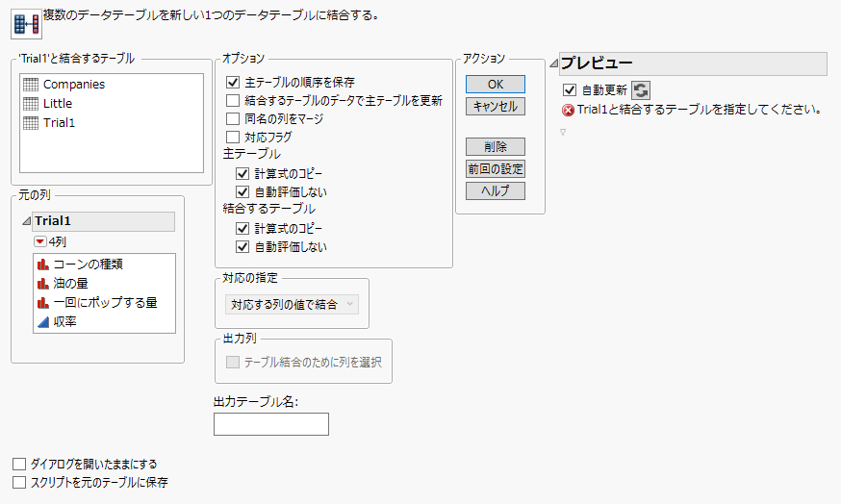Click the ヘルプ button

click(x=496, y=190)
